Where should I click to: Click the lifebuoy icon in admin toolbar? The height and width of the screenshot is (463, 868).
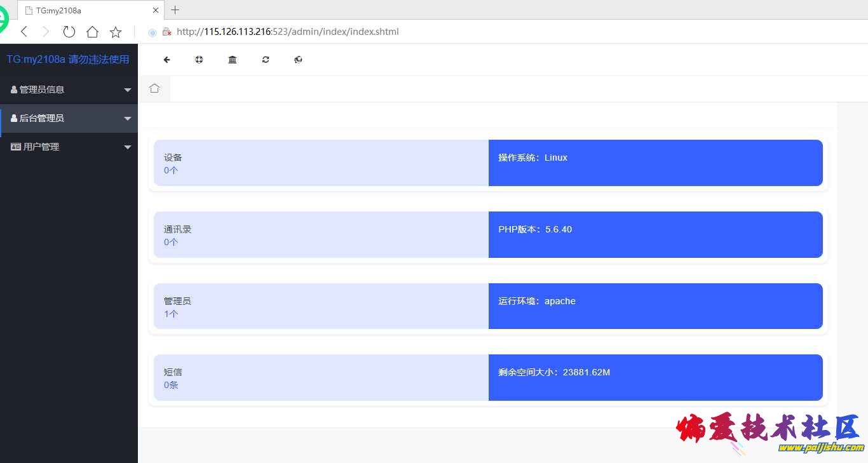199,60
